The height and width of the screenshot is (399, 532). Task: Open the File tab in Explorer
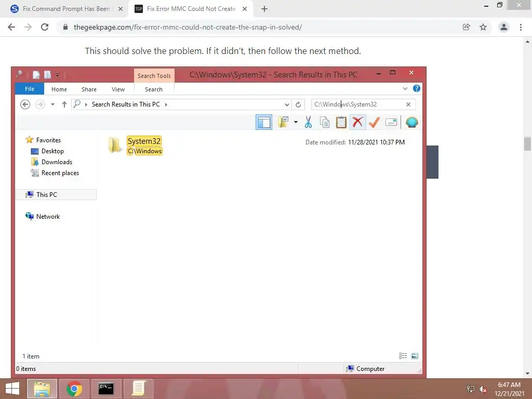click(30, 89)
